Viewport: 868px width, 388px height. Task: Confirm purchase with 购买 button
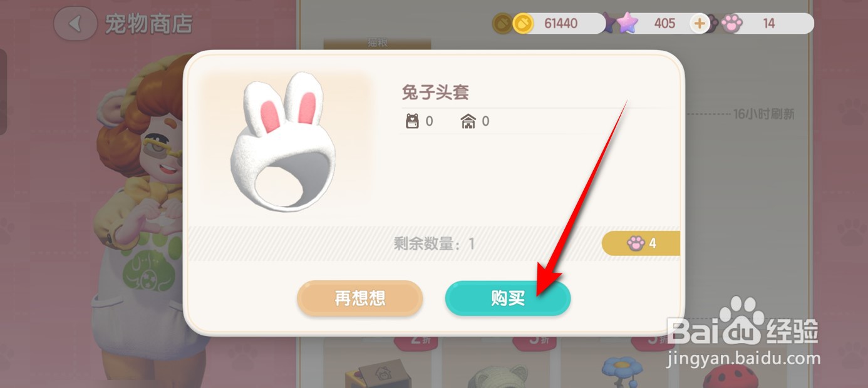[508, 299]
